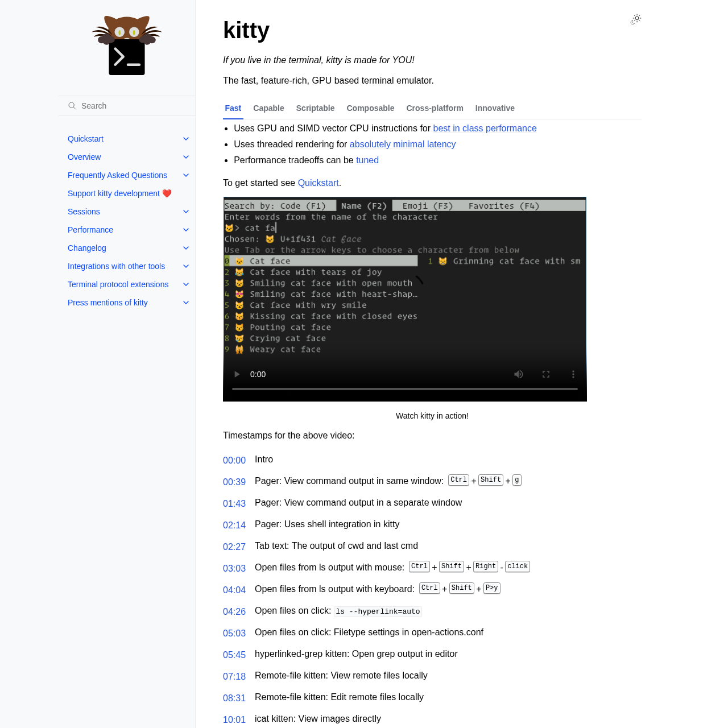Select the Cross-platform tab
728x728 pixels.
(435, 108)
